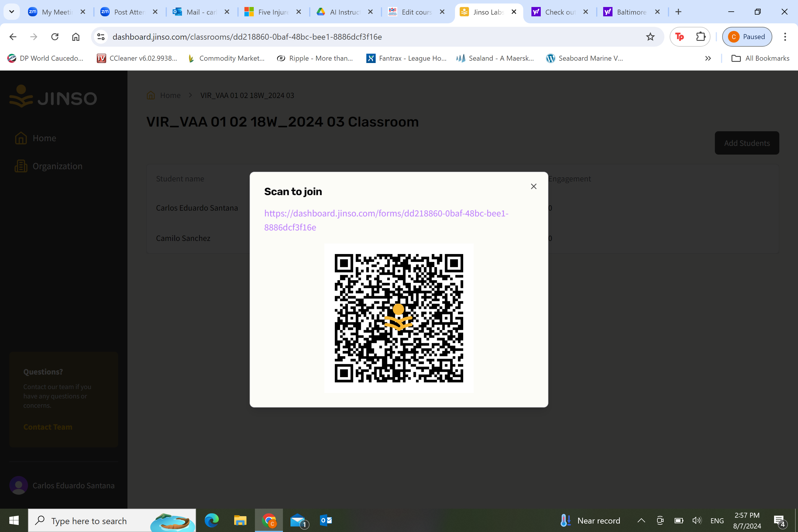The width and height of the screenshot is (798, 532).
Task: Open the notification center
Action: (x=779, y=521)
